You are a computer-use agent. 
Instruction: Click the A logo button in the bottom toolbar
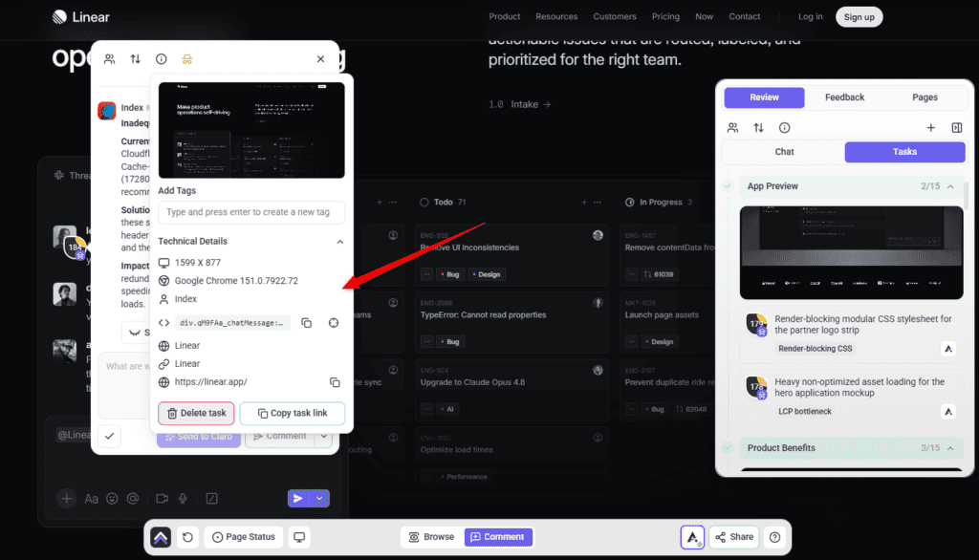tap(692, 537)
